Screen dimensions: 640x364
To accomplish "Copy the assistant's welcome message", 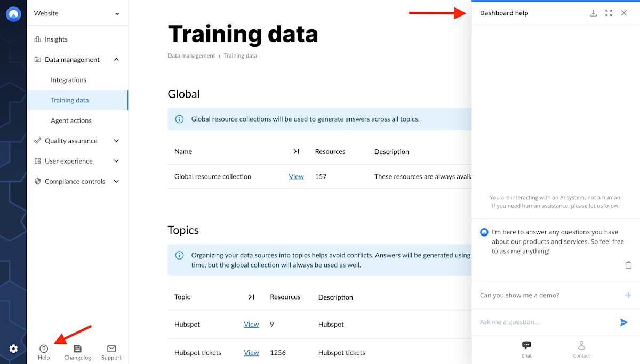I will pyautogui.click(x=628, y=265).
